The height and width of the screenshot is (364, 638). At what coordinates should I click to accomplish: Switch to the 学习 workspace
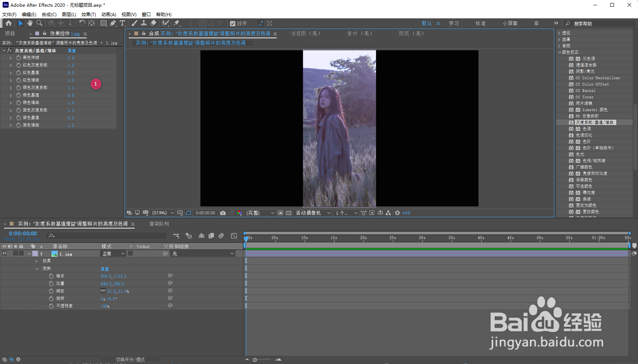click(x=454, y=23)
